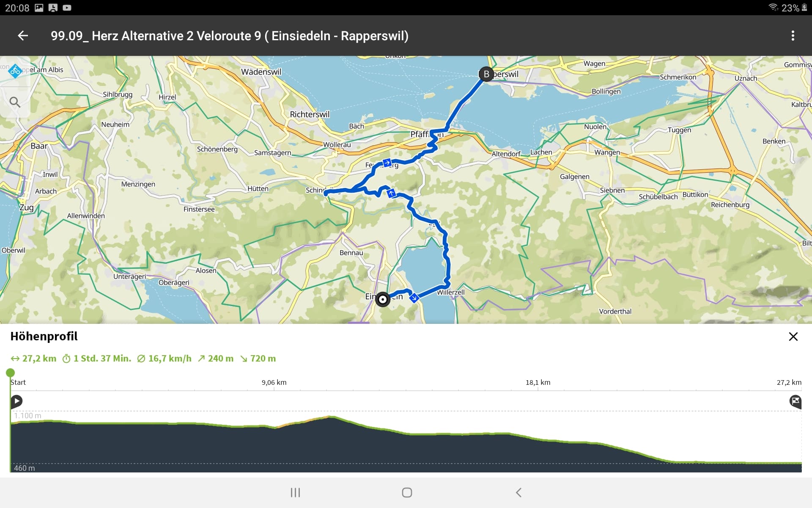The height and width of the screenshot is (508, 812).
Task: Tap the average speed 16,7 km/h
Action: coord(165,359)
